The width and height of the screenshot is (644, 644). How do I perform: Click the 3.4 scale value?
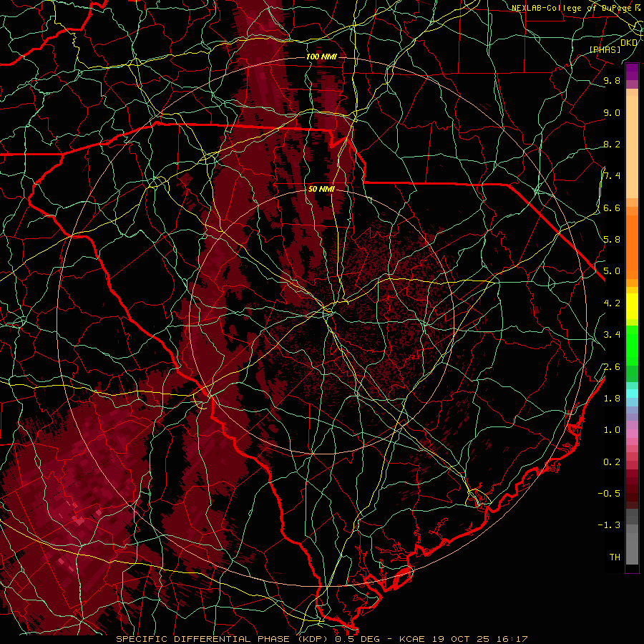612,335
